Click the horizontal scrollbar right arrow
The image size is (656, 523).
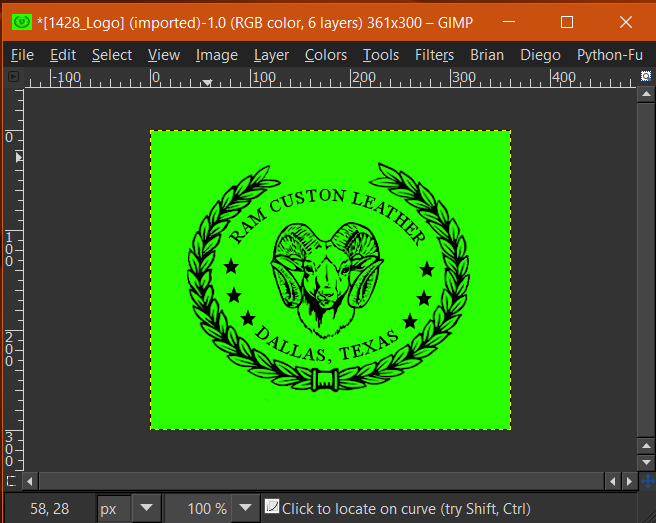point(629,481)
